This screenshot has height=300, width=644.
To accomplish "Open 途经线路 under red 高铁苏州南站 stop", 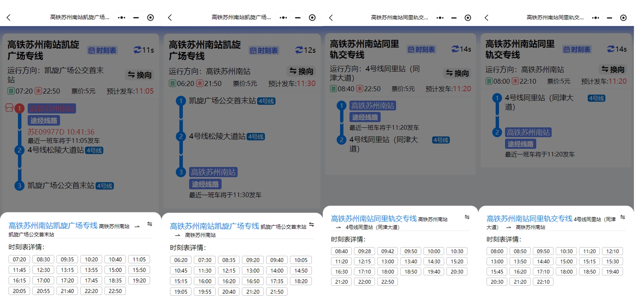I will (44, 121).
